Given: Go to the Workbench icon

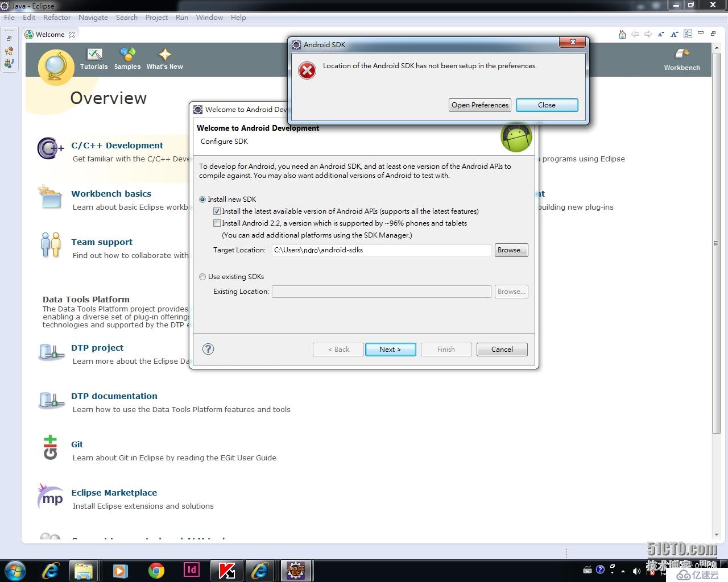Looking at the screenshot, I should click(682, 55).
